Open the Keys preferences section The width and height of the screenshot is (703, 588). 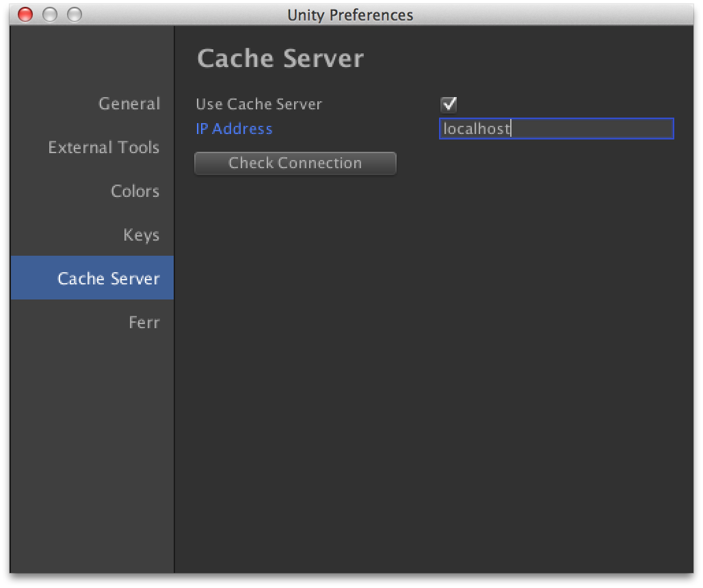click(142, 235)
